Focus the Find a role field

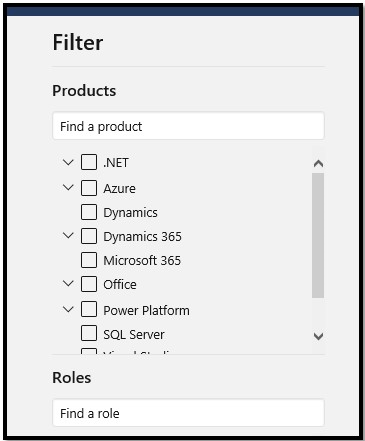click(x=188, y=413)
